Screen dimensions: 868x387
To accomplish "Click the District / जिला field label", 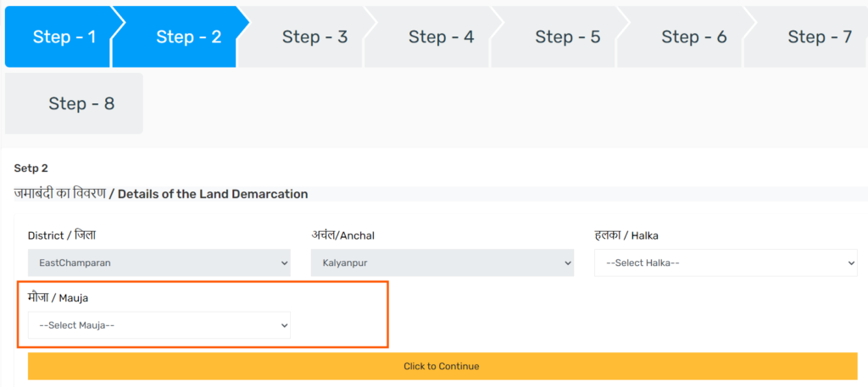I will point(68,235).
